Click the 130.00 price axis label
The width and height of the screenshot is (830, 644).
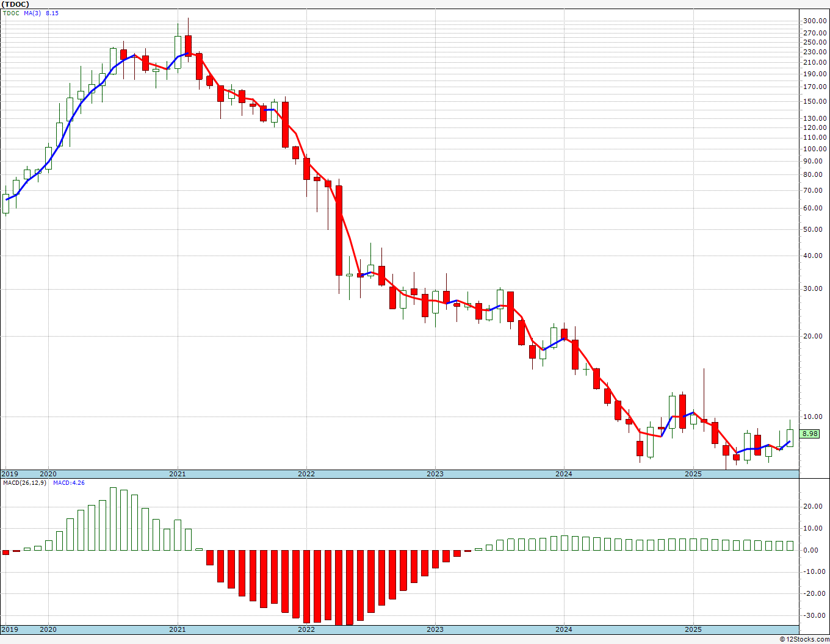coord(815,118)
